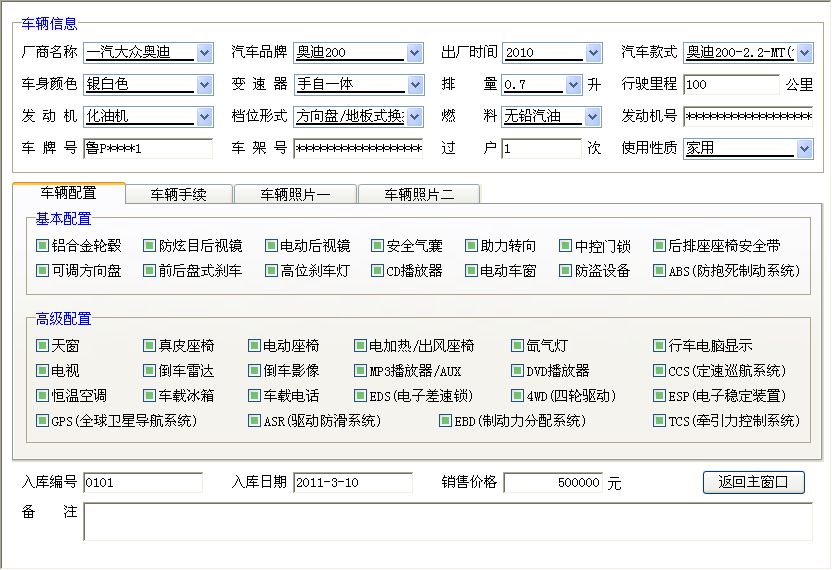Click the 发动机号 input field
The image size is (832, 570).
pyautogui.click(x=748, y=116)
